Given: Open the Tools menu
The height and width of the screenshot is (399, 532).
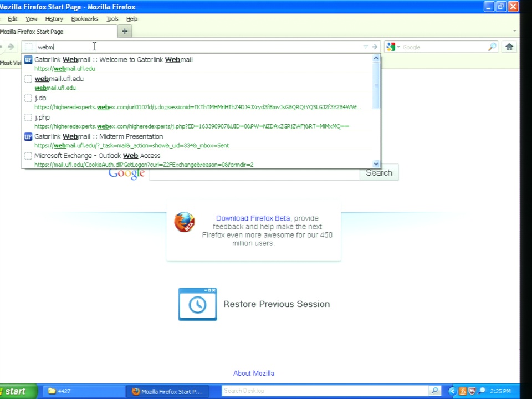Looking at the screenshot, I should [112, 19].
